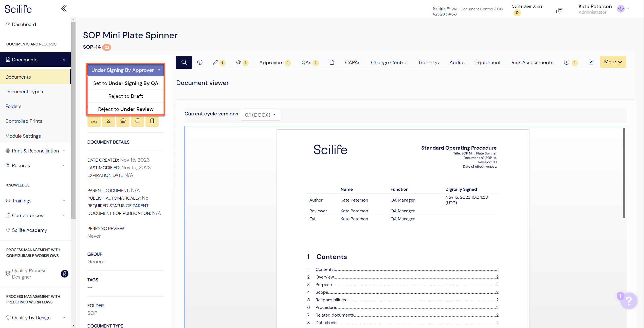
Task: Open the chat messages icon in header
Action: [559, 11]
